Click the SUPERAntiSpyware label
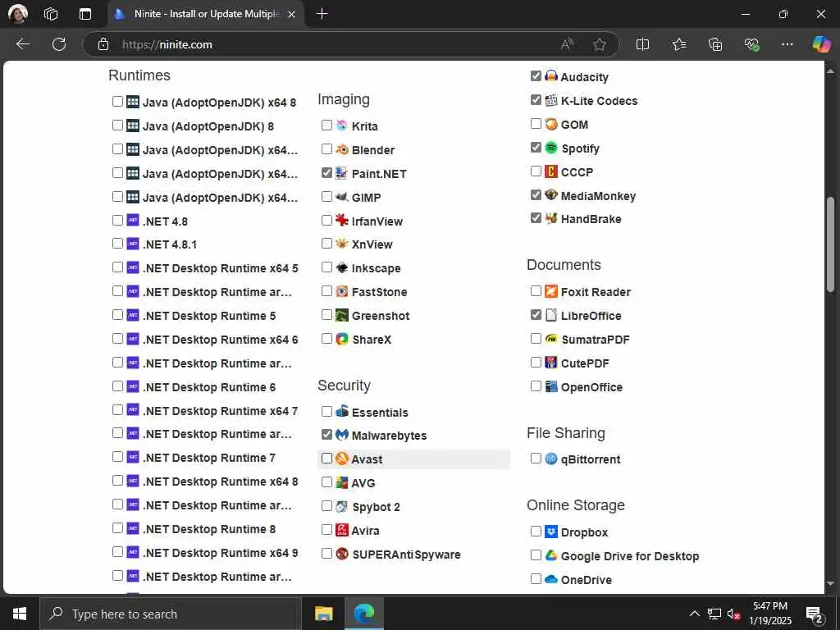Image resolution: width=840 pixels, height=630 pixels. point(406,555)
